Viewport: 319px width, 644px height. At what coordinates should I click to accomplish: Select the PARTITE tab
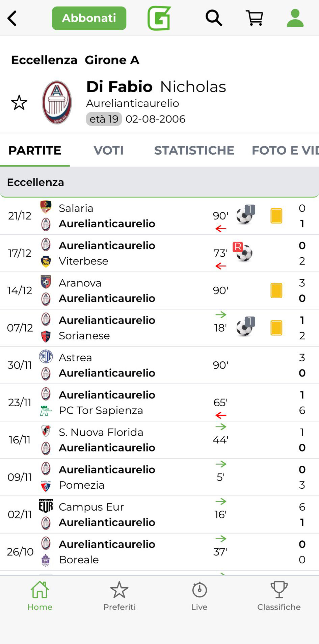35,150
